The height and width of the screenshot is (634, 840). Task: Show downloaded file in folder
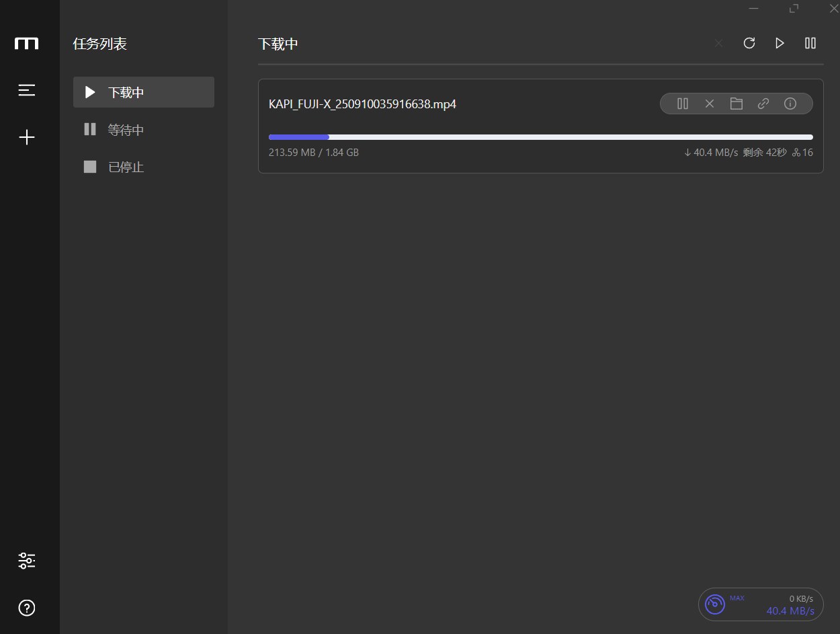[737, 104]
